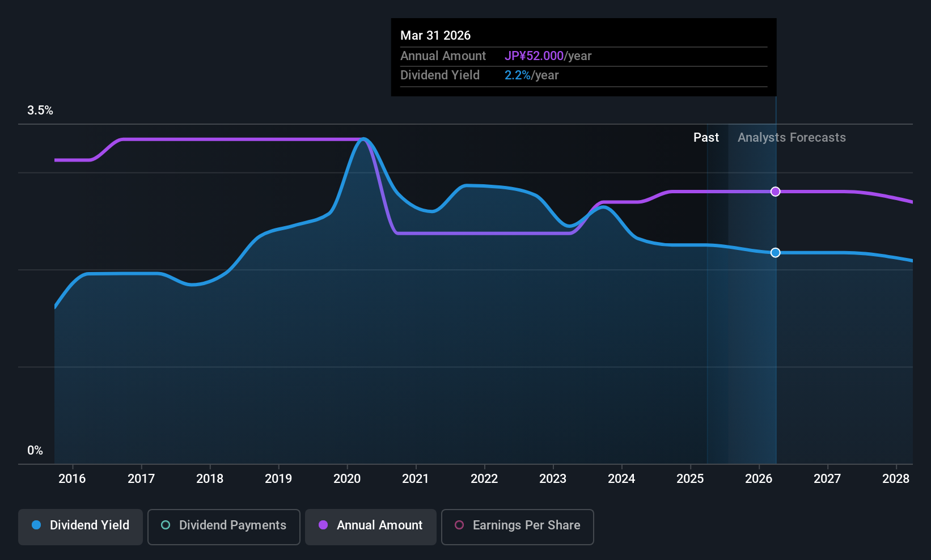Enable the Dividend Payments series
The image size is (931, 560).
pyautogui.click(x=224, y=527)
